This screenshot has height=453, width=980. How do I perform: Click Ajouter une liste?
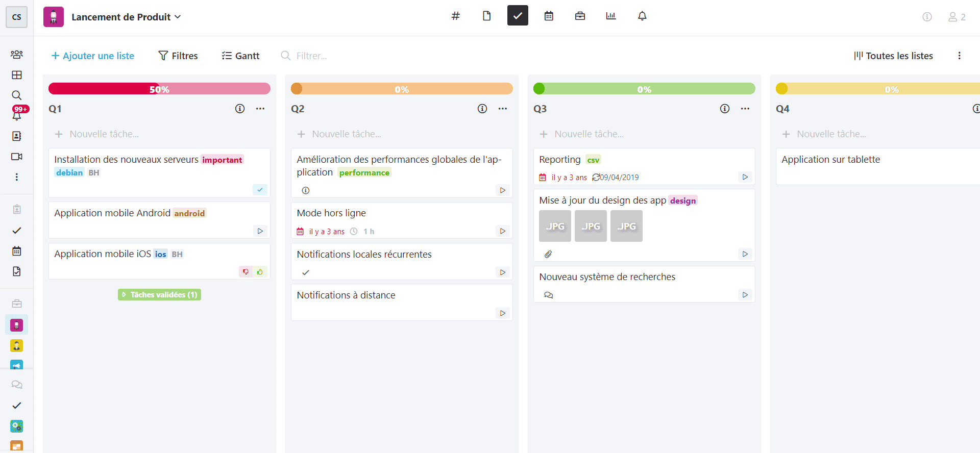[x=93, y=56]
